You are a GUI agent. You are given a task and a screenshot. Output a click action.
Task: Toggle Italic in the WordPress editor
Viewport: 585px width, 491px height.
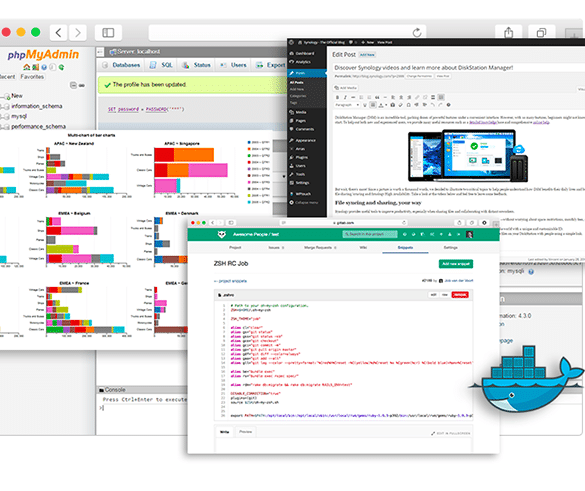(x=345, y=97)
